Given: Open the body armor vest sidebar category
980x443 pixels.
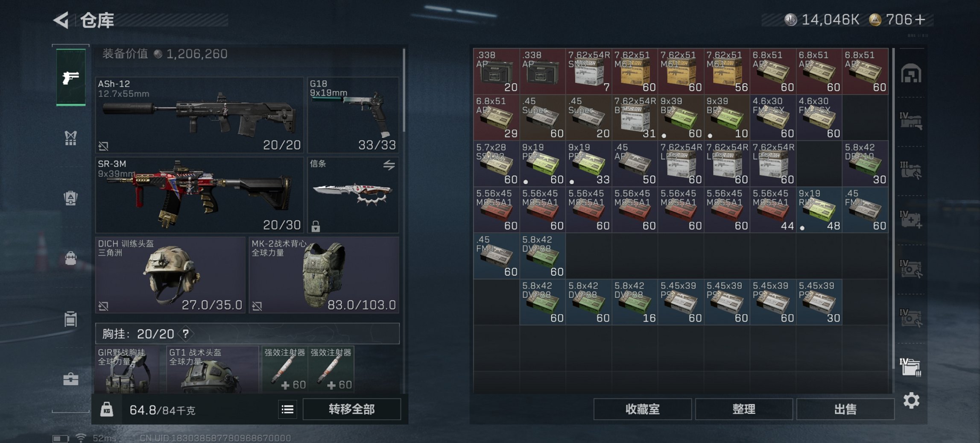Looking at the screenshot, I should (70, 138).
